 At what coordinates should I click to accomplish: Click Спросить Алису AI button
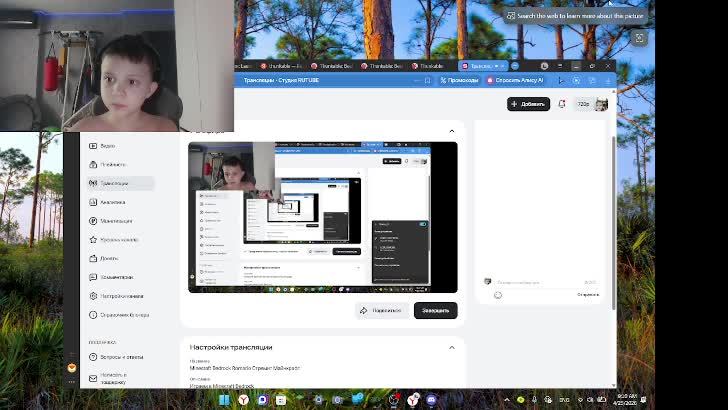coord(514,80)
